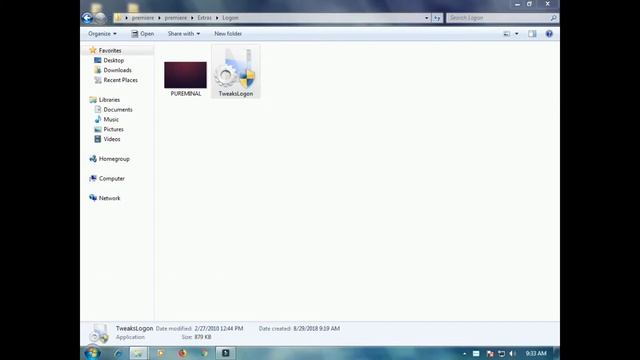Expand the view options dropdown arrow
Screen dimensions: 640x360
tap(517, 34)
